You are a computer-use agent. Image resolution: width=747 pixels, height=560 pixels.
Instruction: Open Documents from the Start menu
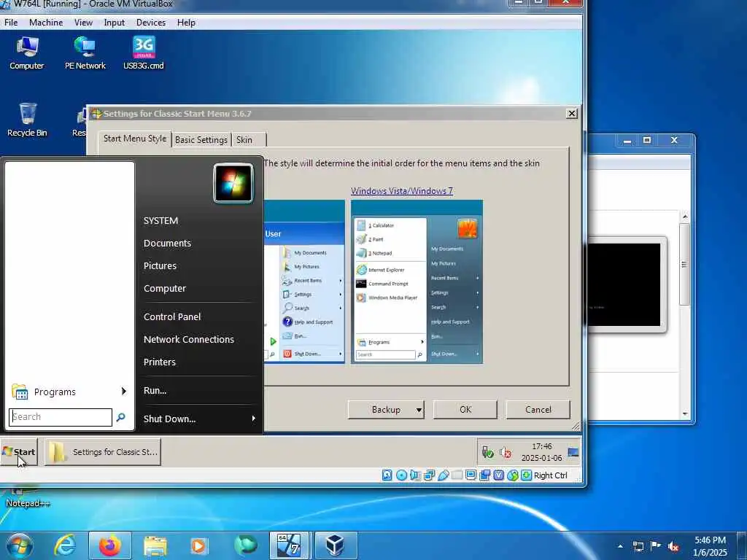tap(167, 244)
